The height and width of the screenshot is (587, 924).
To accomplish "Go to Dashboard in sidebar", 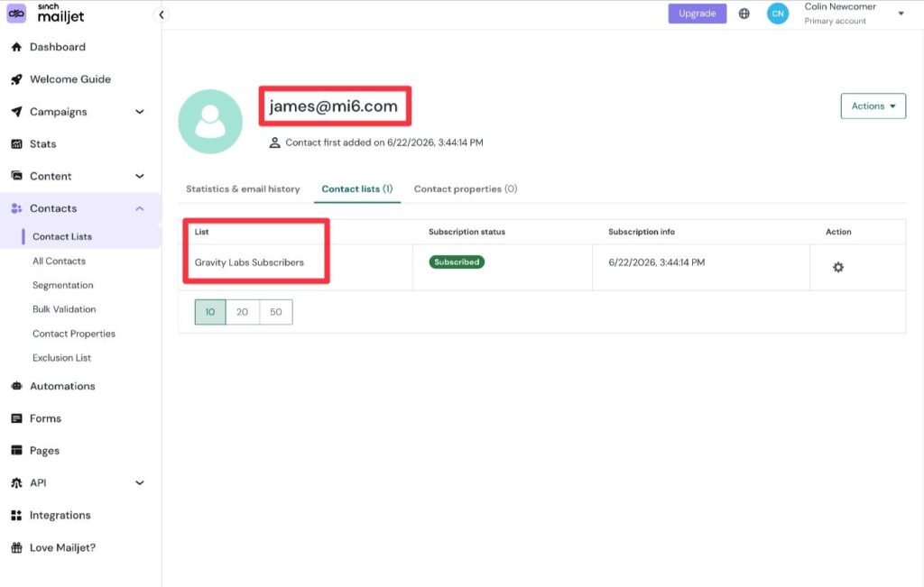I will (58, 47).
